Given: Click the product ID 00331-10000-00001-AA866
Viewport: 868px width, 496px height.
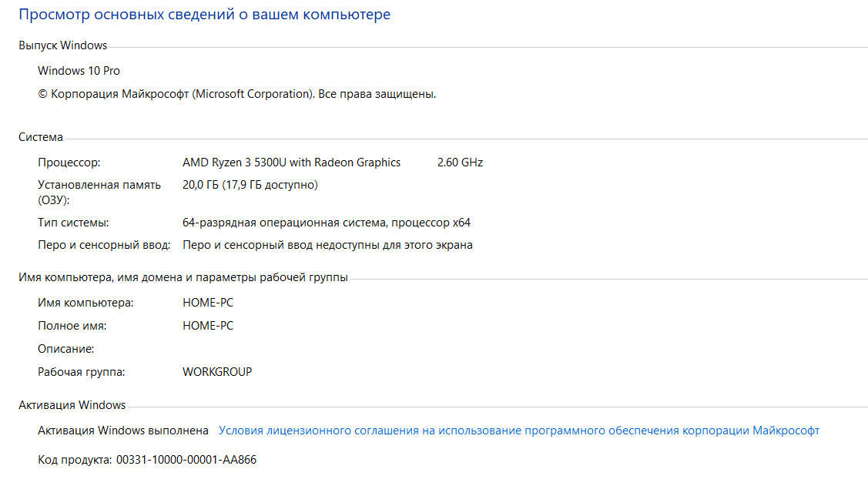Looking at the screenshot, I should pyautogui.click(x=186, y=460).
